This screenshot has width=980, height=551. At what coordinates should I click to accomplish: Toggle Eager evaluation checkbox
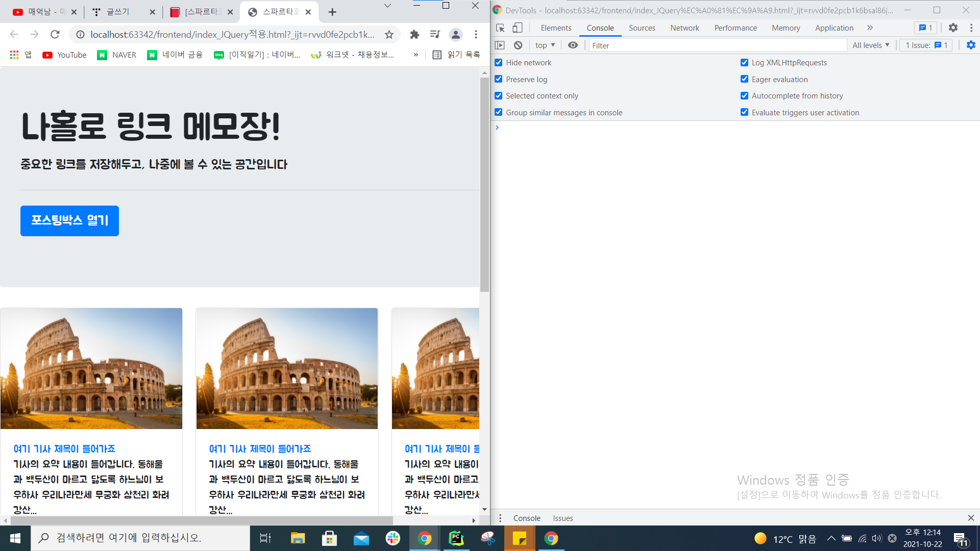[x=744, y=79]
